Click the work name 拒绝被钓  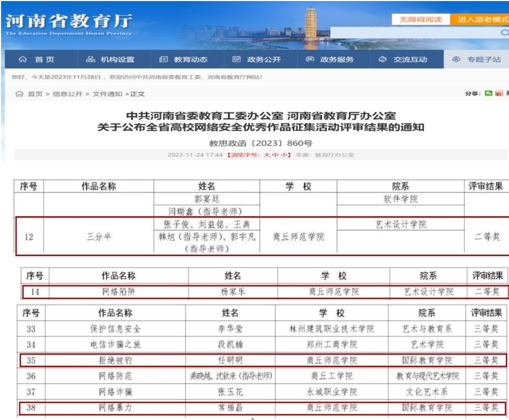click(115, 360)
